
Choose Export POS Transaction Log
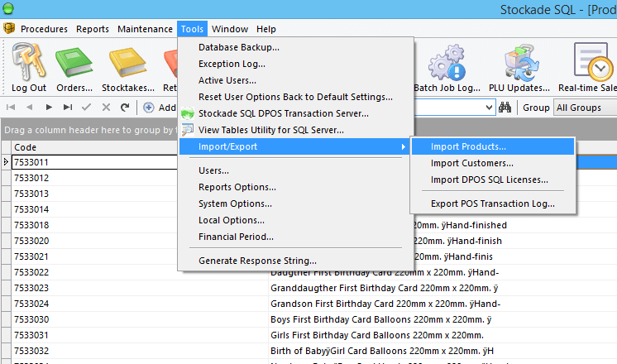pos(493,204)
